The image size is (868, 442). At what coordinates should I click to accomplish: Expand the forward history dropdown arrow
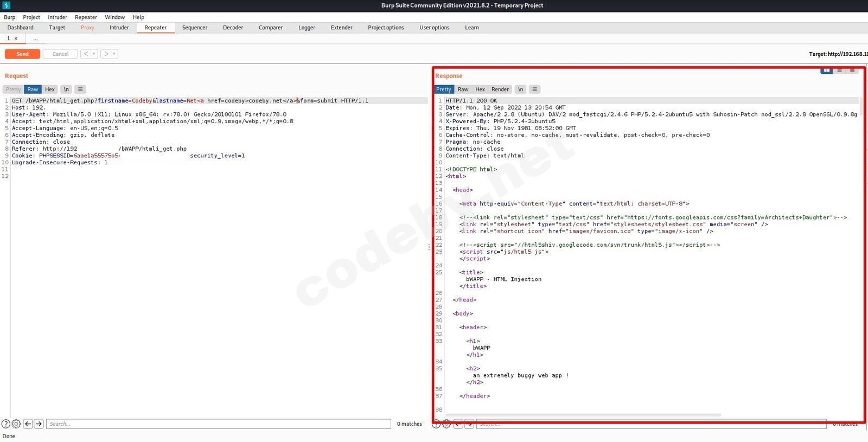pyautogui.click(x=114, y=54)
